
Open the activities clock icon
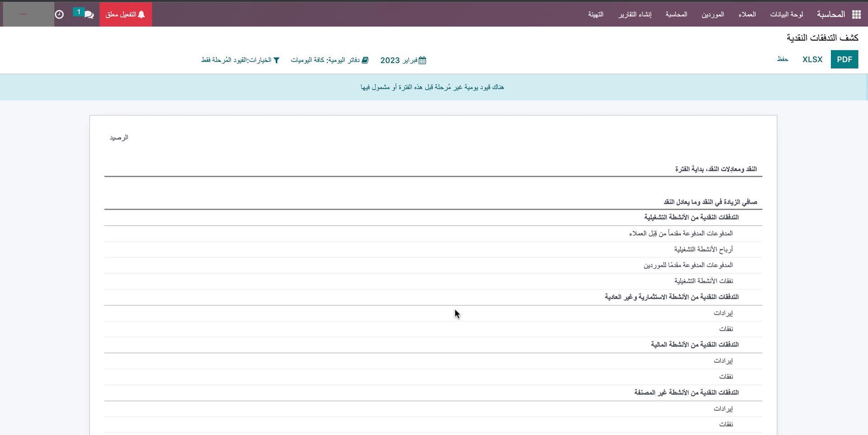[x=59, y=14]
